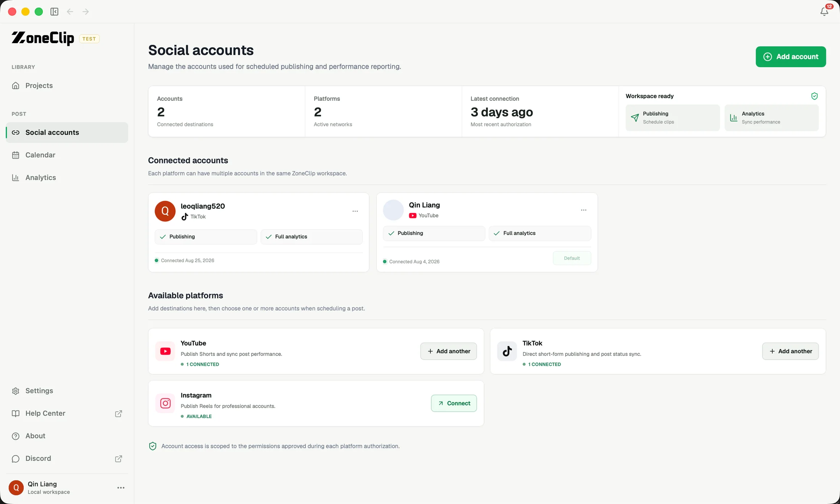Click the shield icon by account access note
840x504 pixels.
[153, 446]
